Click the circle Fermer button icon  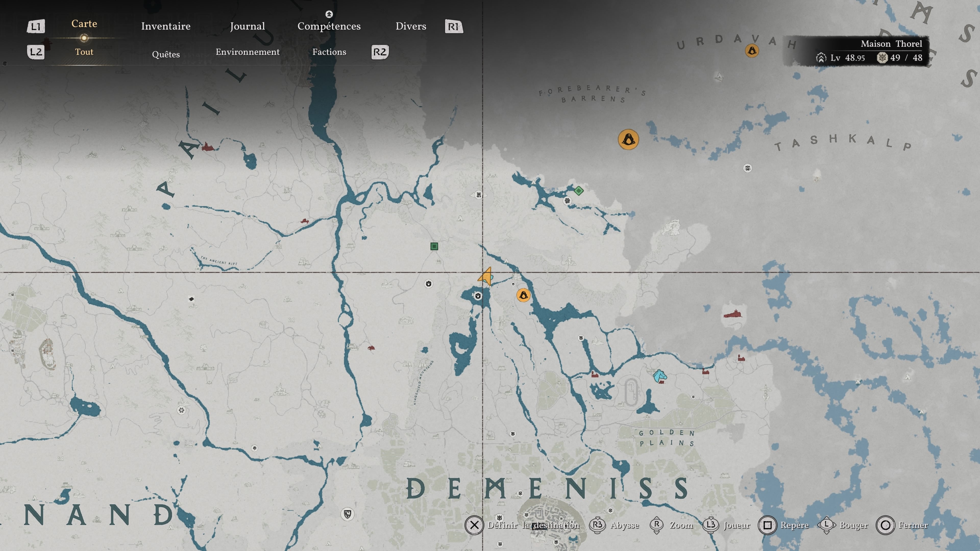tap(885, 525)
